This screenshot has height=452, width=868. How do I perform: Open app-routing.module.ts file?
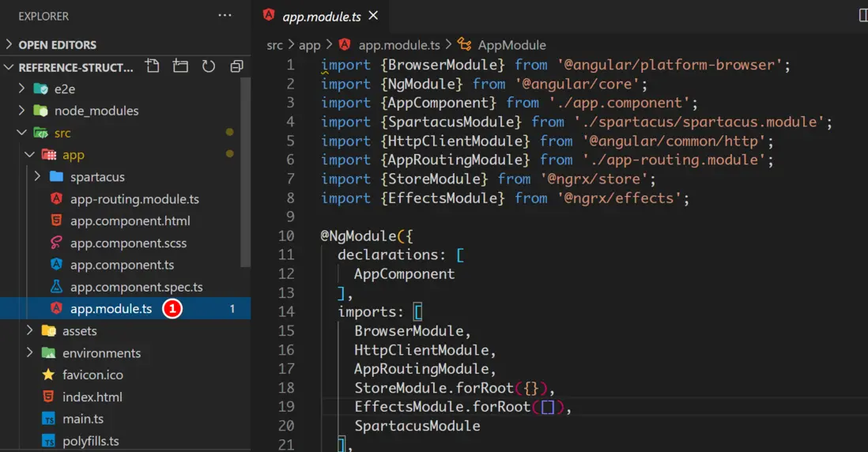[x=134, y=199]
